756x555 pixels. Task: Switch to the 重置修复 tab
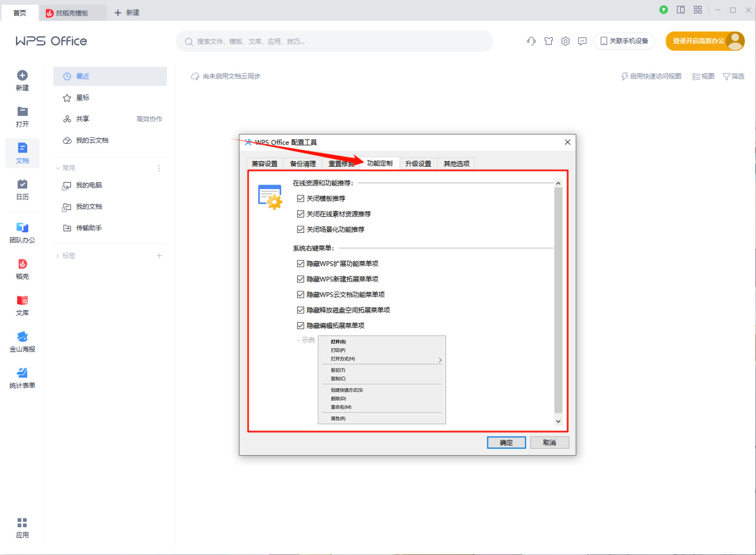(x=341, y=164)
